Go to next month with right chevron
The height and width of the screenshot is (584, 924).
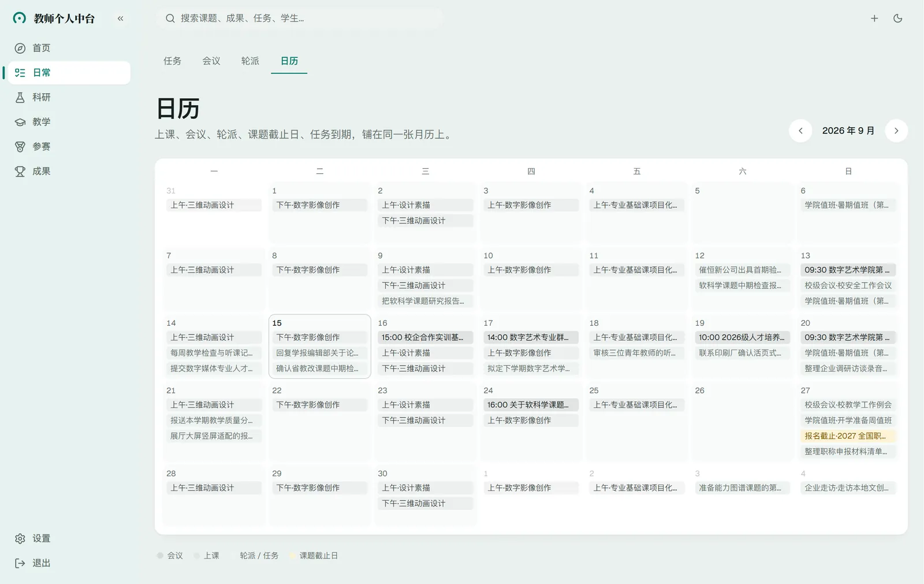coord(896,131)
